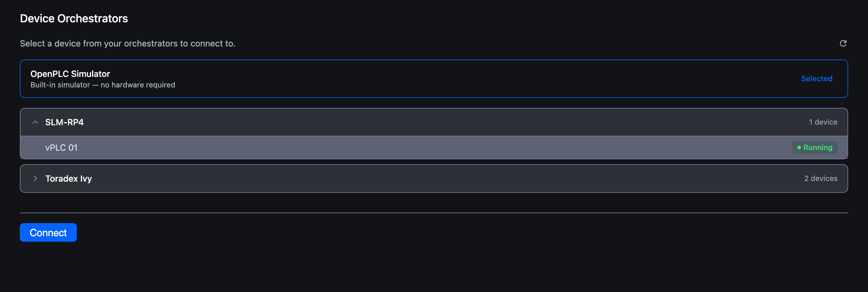868x292 pixels.
Task: Click the Select a device instruction text
Action: coord(127,44)
